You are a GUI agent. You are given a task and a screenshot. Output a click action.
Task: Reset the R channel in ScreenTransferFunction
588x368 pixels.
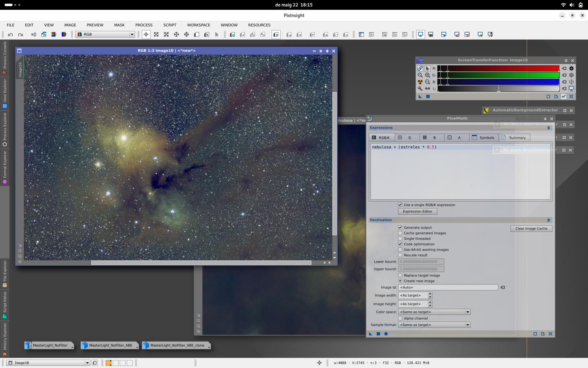(564, 68)
